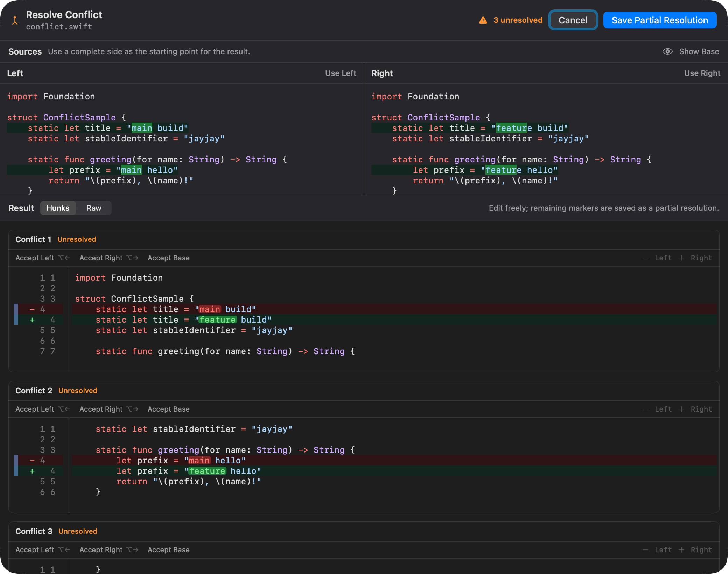This screenshot has height=574, width=728.
Task: Click the minus Left legend in Conflict 1
Action: [657, 258]
